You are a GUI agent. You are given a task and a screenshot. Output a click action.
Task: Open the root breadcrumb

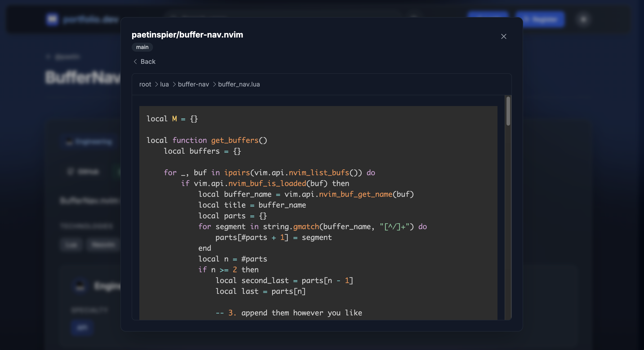(x=145, y=84)
